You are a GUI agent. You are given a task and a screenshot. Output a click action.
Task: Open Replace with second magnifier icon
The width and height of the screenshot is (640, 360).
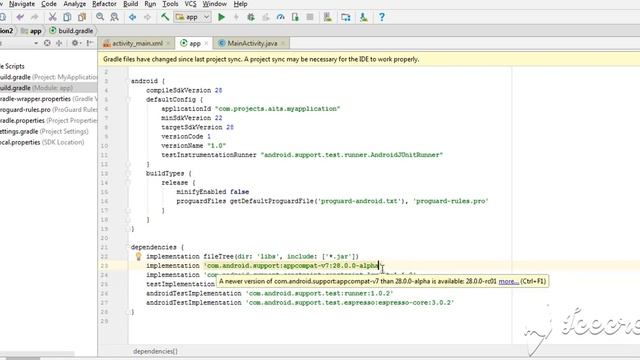click(x=115, y=17)
